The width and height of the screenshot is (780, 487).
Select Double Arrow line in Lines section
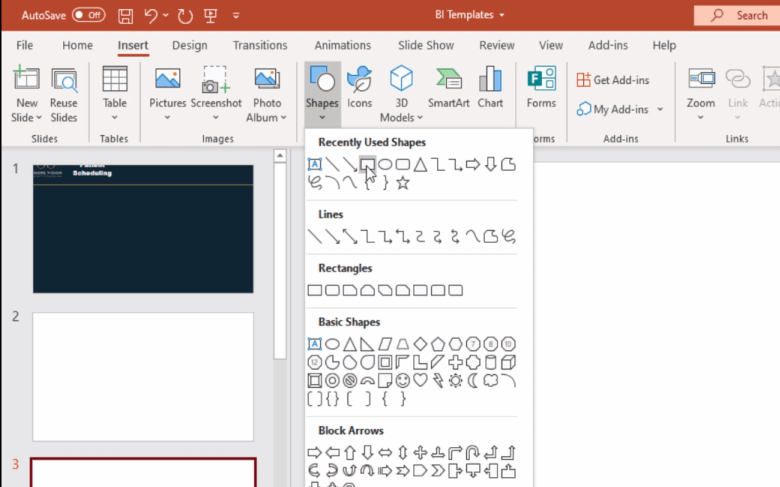point(350,236)
